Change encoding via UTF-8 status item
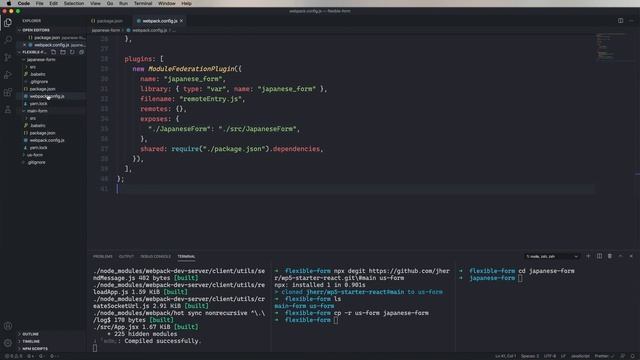 click(550, 356)
